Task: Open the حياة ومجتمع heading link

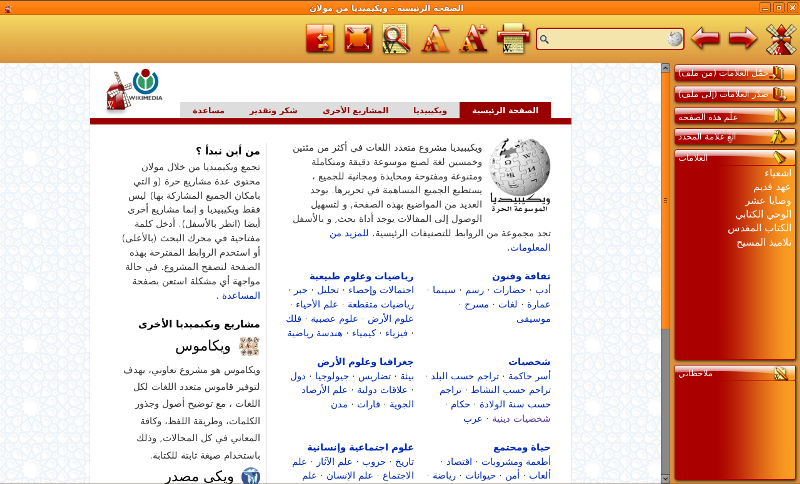Action: coord(521,447)
